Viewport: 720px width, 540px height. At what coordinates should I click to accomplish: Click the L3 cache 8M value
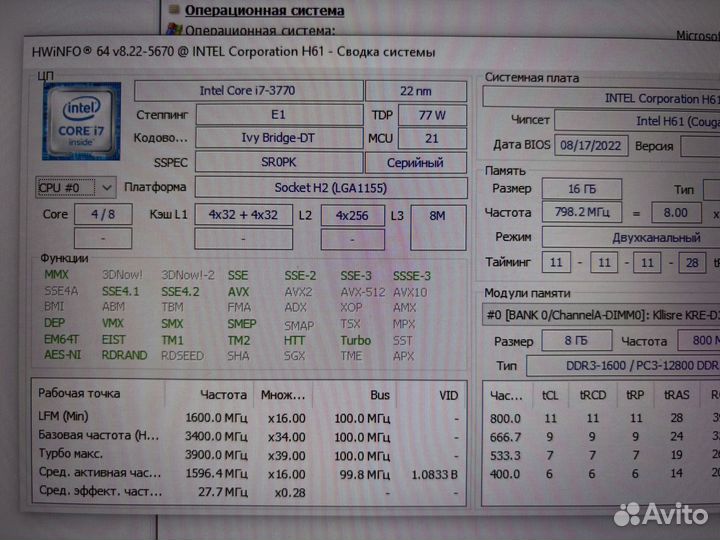point(438,227)
